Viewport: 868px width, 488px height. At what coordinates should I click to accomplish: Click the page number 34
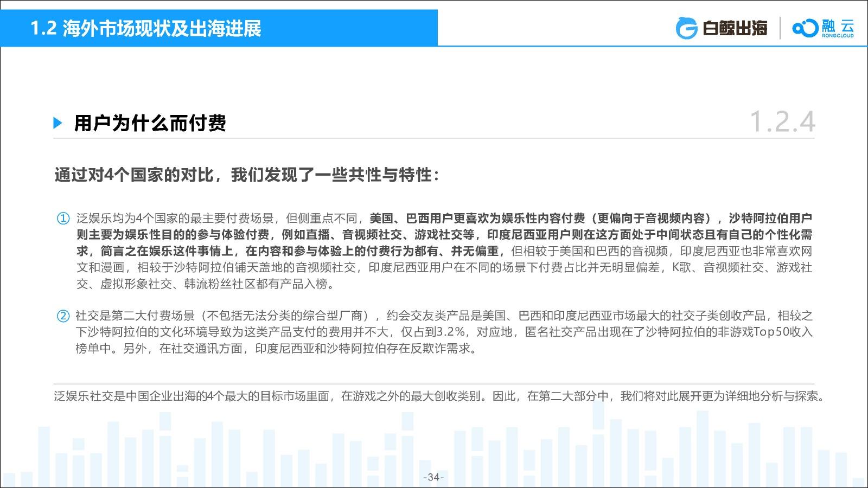click(x=433, y=477)
